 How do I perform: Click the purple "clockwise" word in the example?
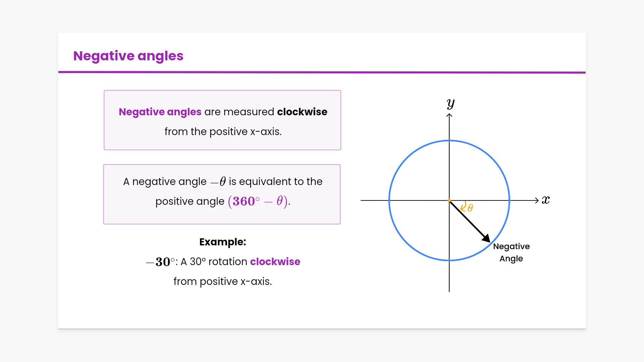pos(275,261)
